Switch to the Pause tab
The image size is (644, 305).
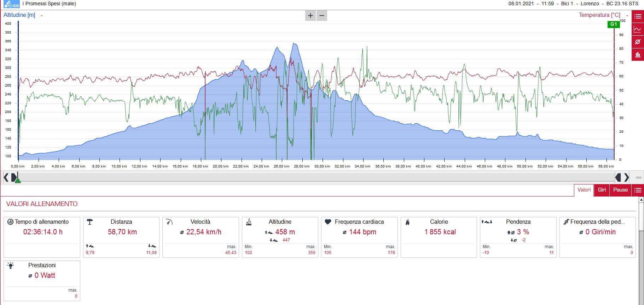pyautogui.click(x=620, y=190)
